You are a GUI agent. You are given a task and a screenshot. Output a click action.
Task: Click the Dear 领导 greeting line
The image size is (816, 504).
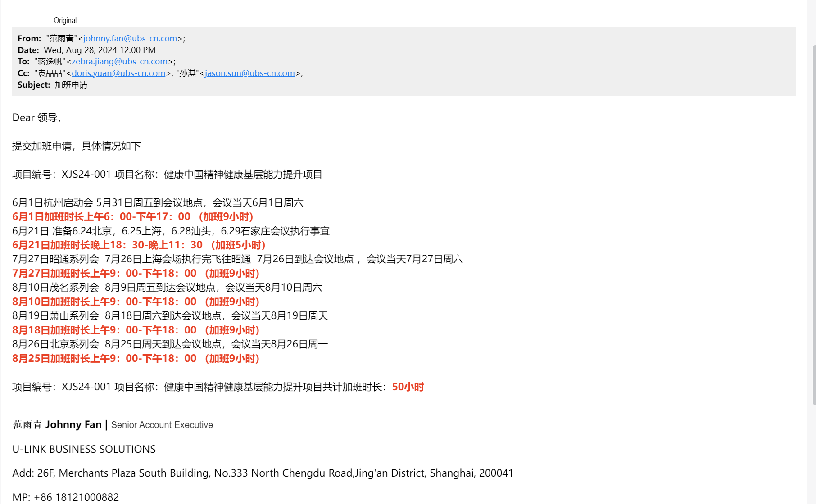(x=36, y=118)
